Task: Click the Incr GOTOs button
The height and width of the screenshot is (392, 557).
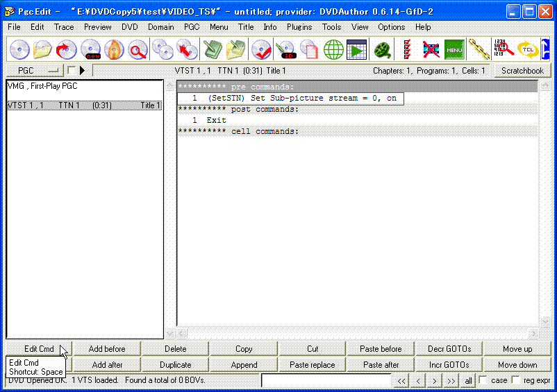Action: [449, 365]
